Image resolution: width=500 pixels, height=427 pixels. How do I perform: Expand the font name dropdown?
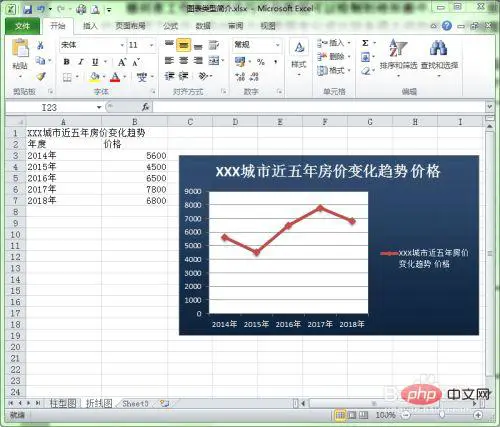pos(122,45)
